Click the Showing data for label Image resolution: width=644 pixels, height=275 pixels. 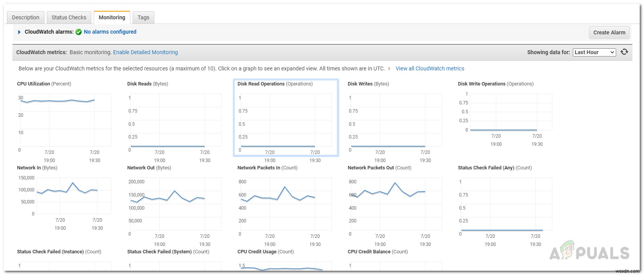548,52
